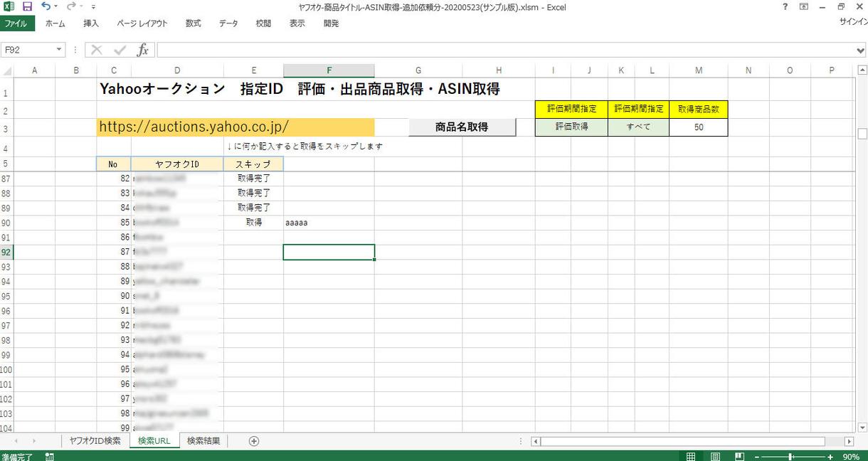Viewport: 868px width, 461px height.
Task: Select the 評価取得 cell
Action: (571, 127)
